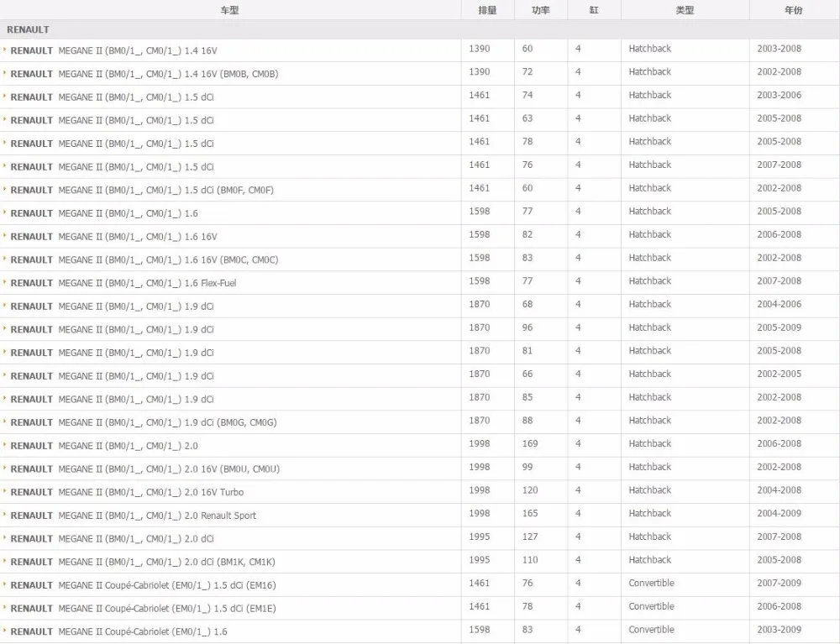Screen dimensions: 840x644
Task: Open the MEGANE II 1.9 dCi (BM0G, CM0G) model link
Action: click(x=144, y=422)
